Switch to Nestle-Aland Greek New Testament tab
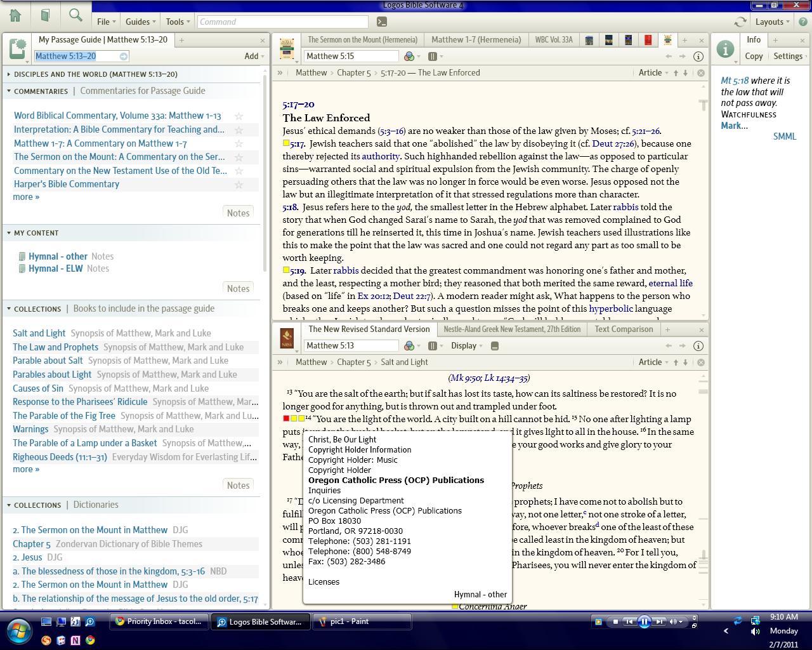 (512, 329)
